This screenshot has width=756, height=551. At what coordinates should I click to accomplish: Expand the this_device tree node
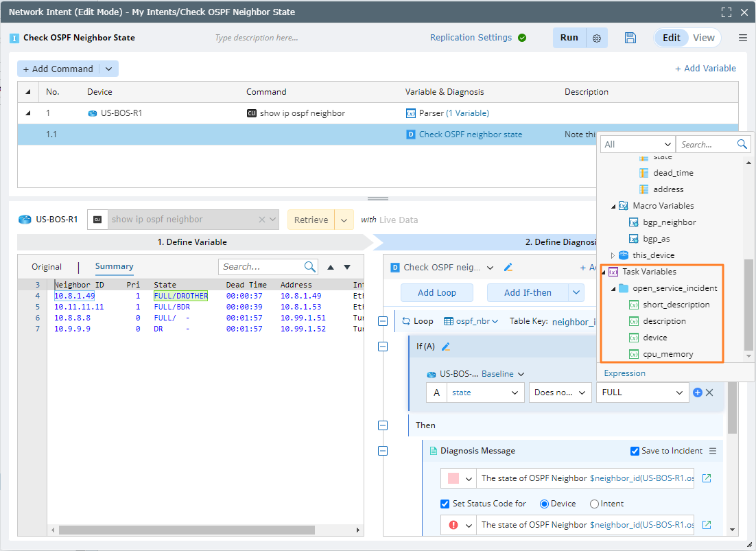tap(613, 255)
